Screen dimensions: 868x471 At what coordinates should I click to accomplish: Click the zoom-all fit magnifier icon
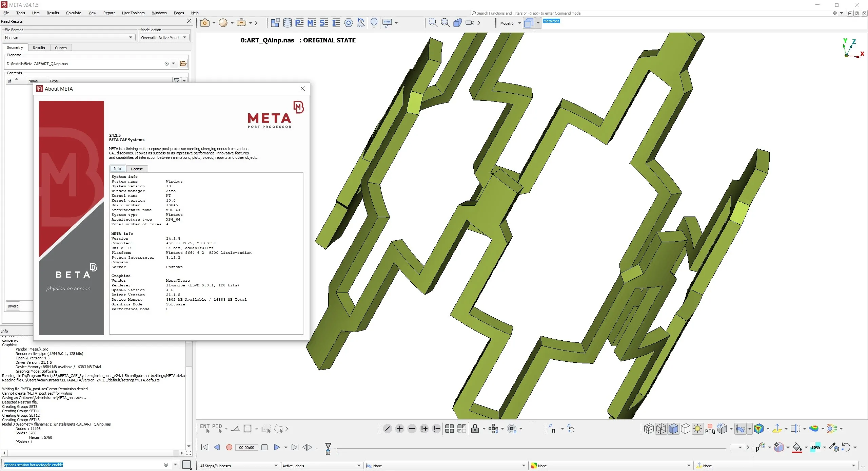[x=445, y=23]
